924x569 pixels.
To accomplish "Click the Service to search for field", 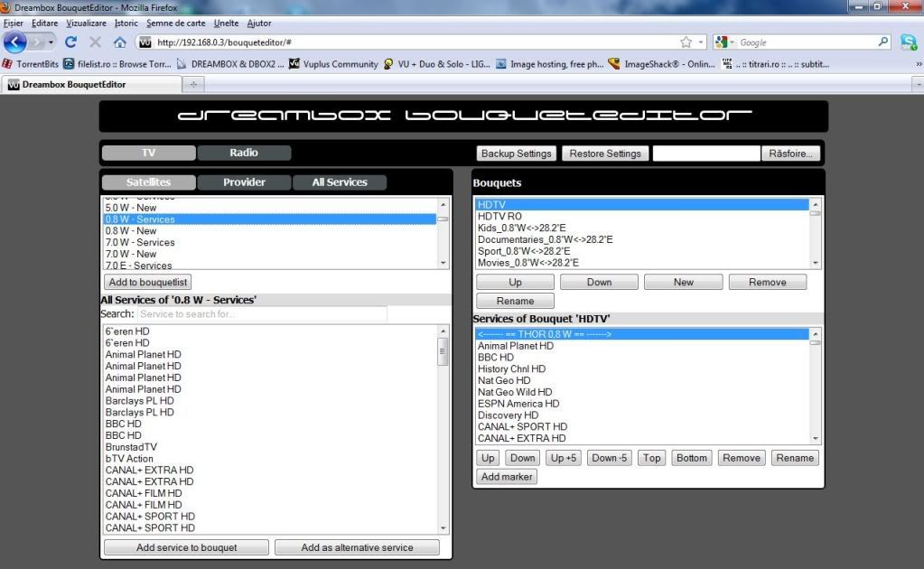I will pyautogui.click(x=262, y=314).
